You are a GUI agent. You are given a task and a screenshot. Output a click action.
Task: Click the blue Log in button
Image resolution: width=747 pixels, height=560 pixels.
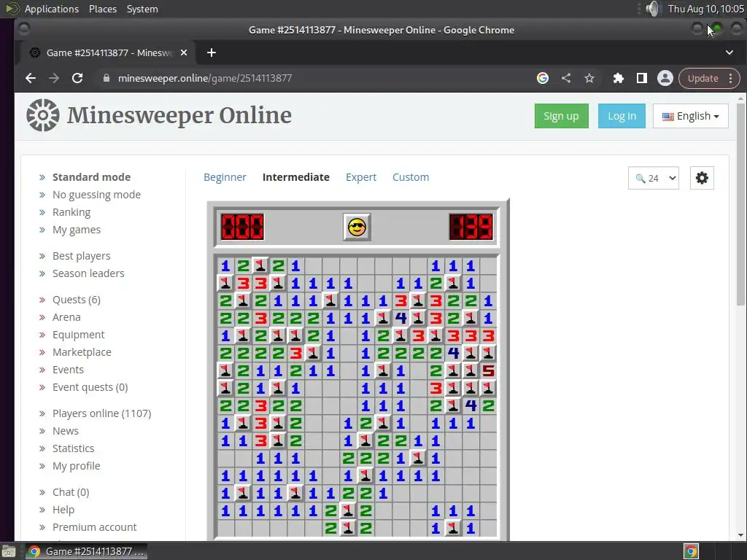tap(622, 116)
